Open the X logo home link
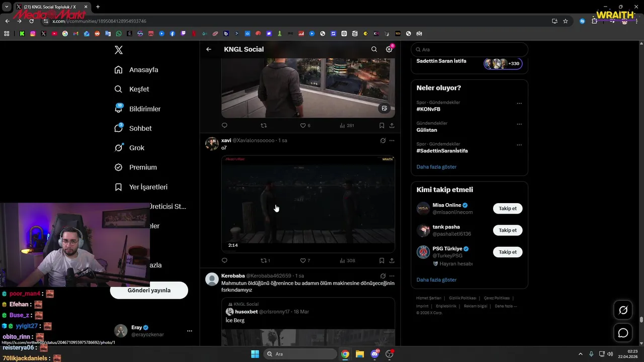Screen dimensions: 644x362 [119, 50]
